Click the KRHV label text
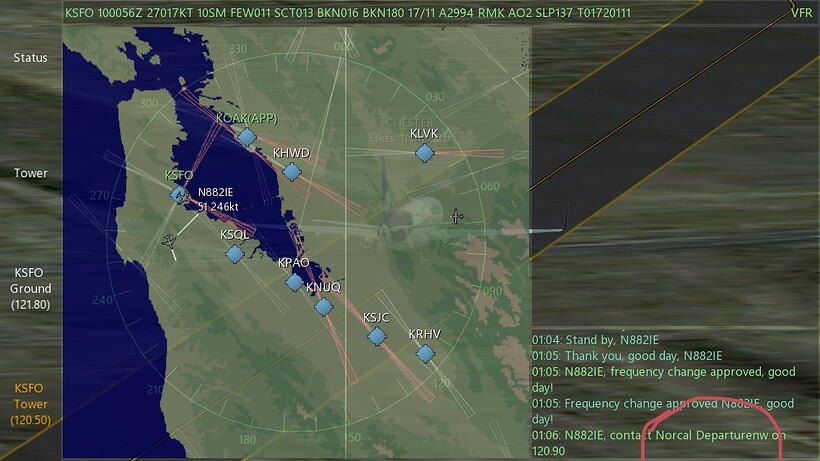The image size is (820, 461). (x=425, y=334)
